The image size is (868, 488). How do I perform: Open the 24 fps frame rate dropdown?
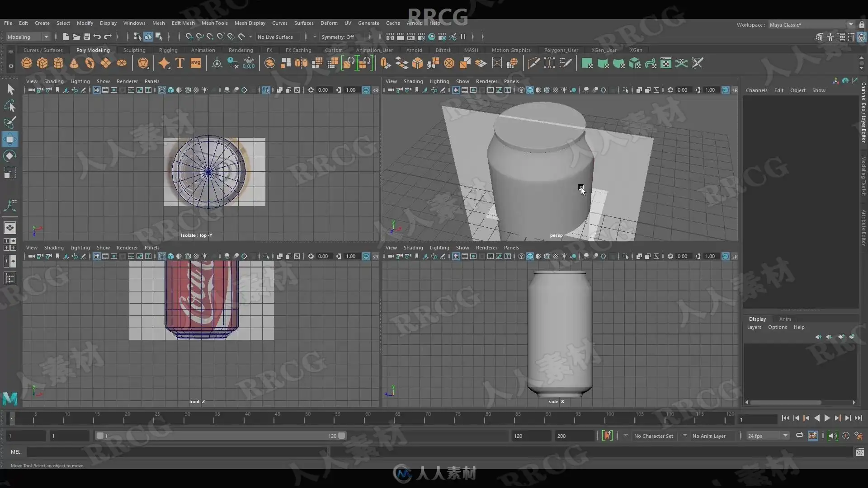[768, 436]
